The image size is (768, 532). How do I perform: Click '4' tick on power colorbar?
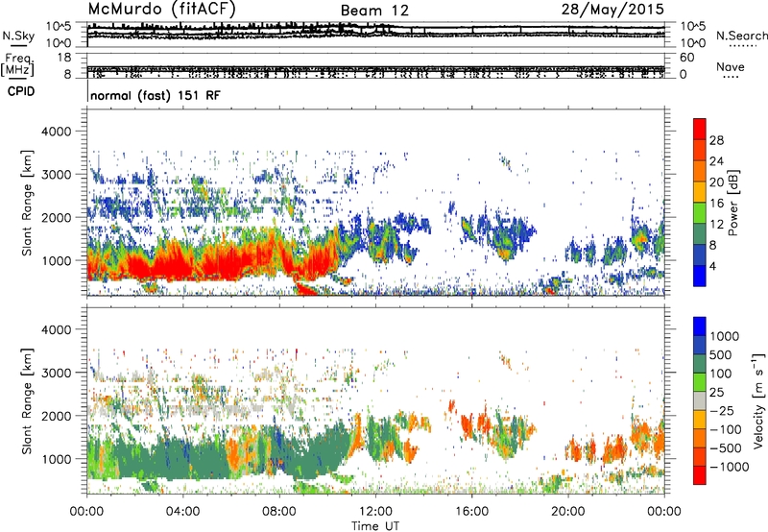(x=712, y=266)
